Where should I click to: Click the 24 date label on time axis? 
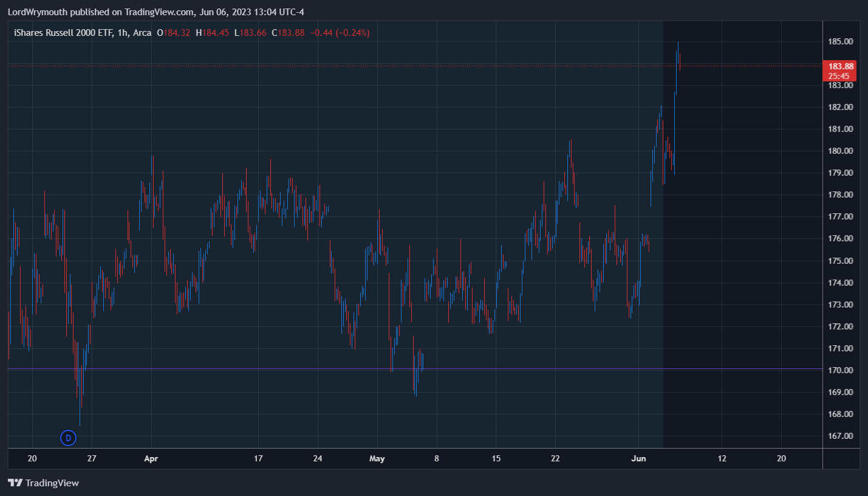(318, 459)
